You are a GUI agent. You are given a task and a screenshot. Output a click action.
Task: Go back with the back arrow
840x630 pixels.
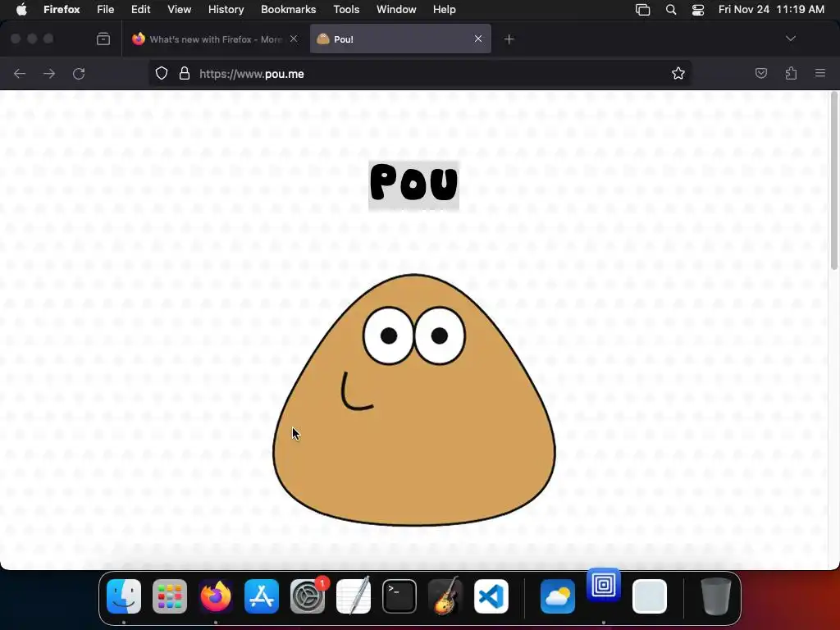tap(20, 73)
